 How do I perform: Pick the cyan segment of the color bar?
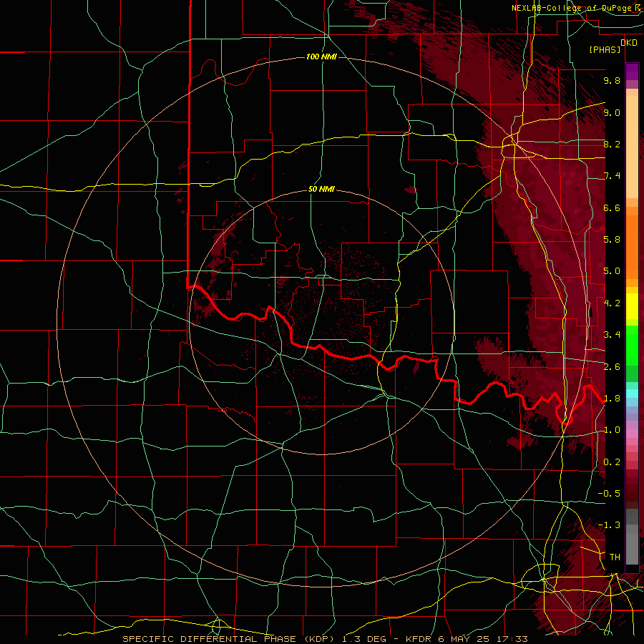(632, 394)
